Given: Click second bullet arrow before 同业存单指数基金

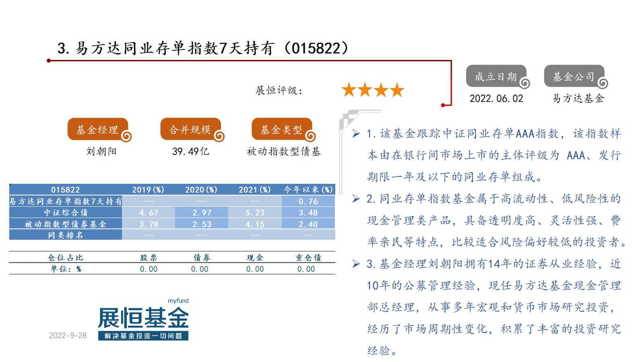Looking at the screenshot, I should pos(356,199).
